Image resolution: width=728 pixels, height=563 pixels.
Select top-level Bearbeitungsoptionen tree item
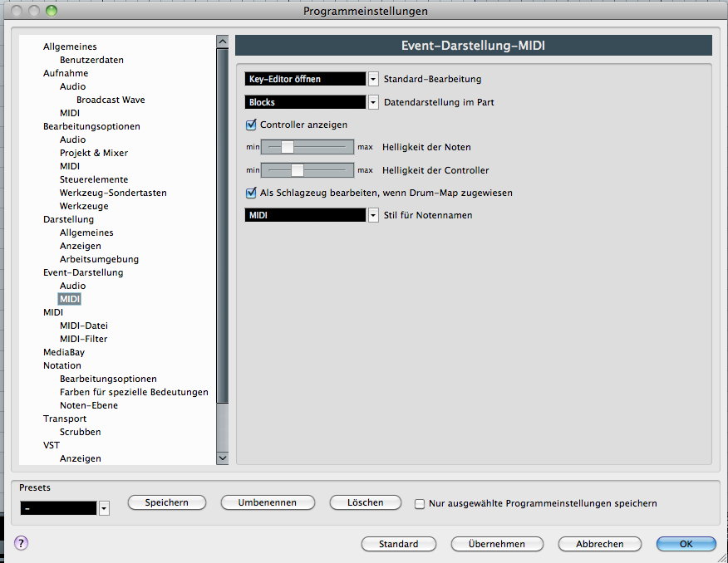tap(91, 126)
